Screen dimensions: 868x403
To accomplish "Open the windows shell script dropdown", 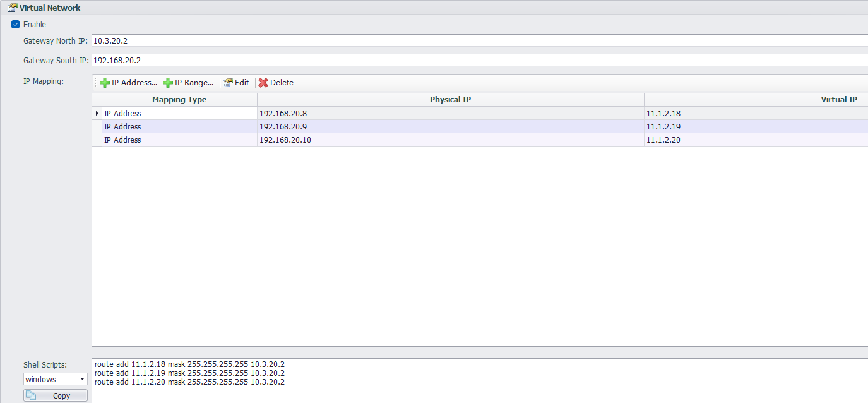I will (x=82, y=380).
